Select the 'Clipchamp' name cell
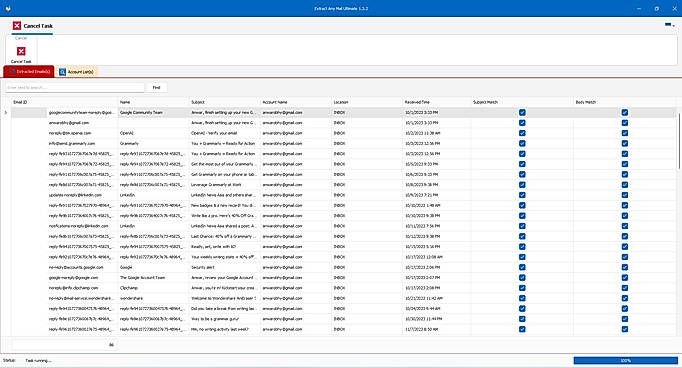682x368 pixels. pos(154,288)
